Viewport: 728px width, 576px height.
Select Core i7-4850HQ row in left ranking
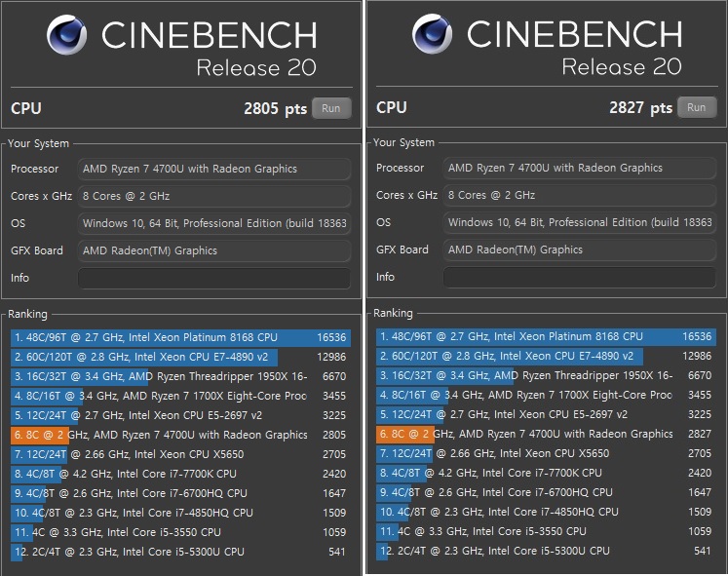pyautogui.click(x=180, y=513)
